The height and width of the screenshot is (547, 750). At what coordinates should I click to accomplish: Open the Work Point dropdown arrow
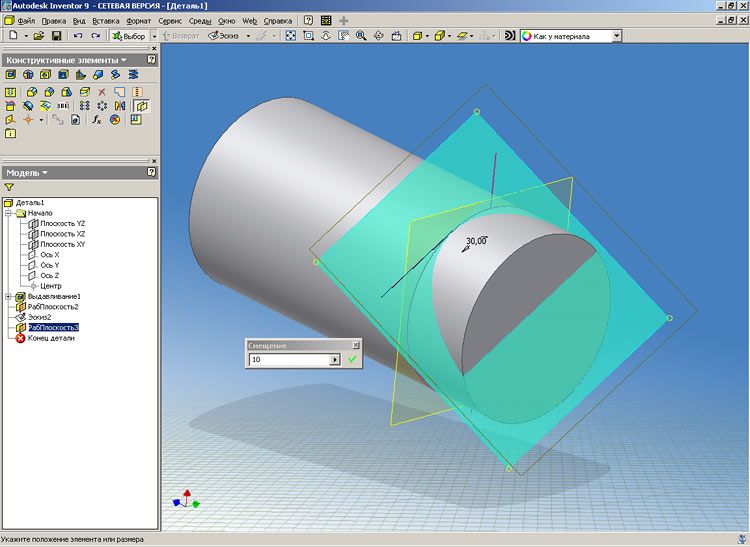pos(41,120)
